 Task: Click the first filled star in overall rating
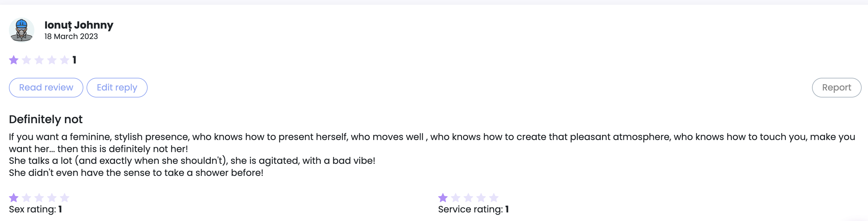click(14, 60)
